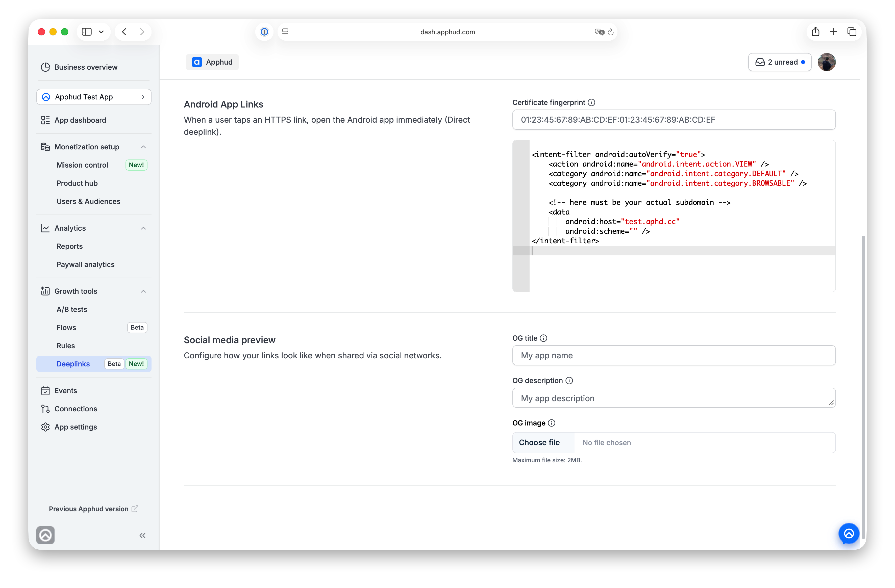Open Reports
Screen dimensions: 895x588
(x=69, y=246)
